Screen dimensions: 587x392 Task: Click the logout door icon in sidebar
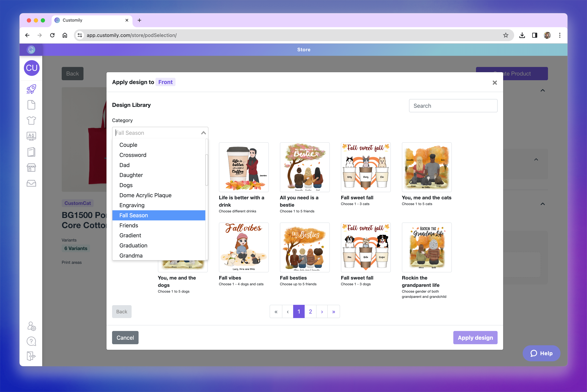[31, 356]
